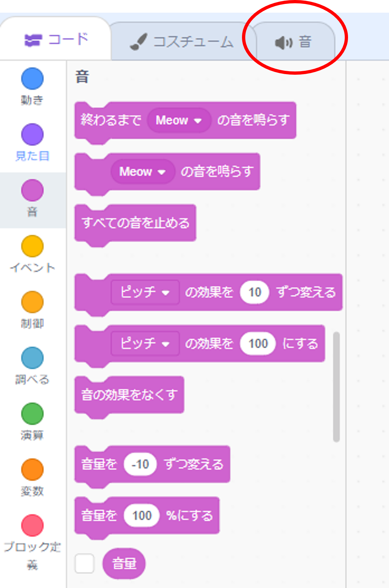Image resolution: width=389 pixels, height=588 pixels.
Task: Open the 音 tab with speaker icon
Action: point(294,42)
